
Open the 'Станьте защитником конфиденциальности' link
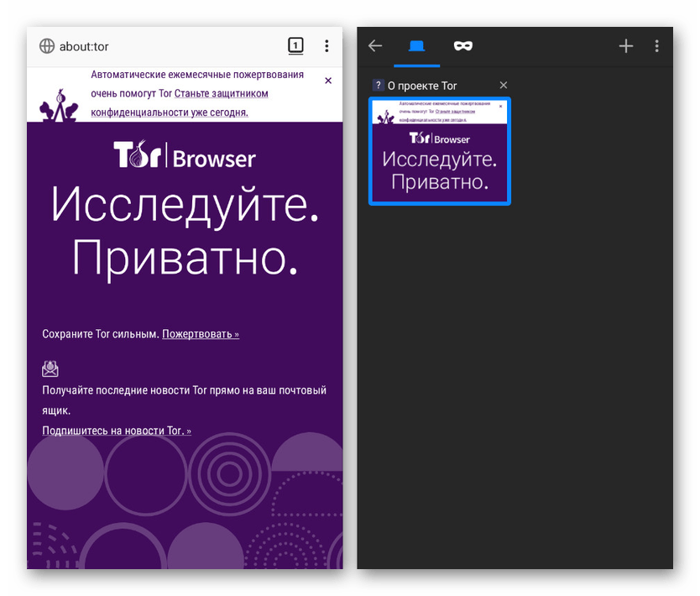click(x=180, y=103)
